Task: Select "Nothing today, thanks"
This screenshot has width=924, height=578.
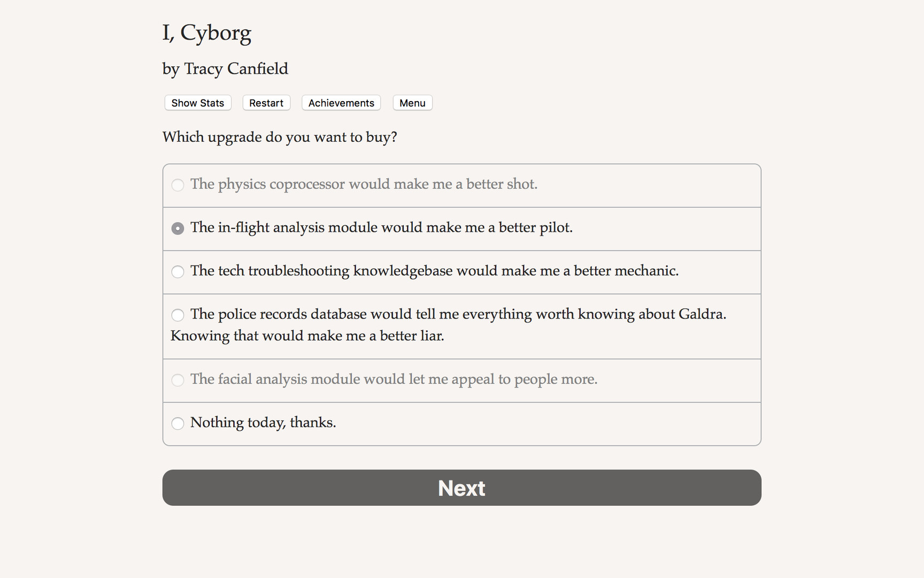Action: [263, 423]
